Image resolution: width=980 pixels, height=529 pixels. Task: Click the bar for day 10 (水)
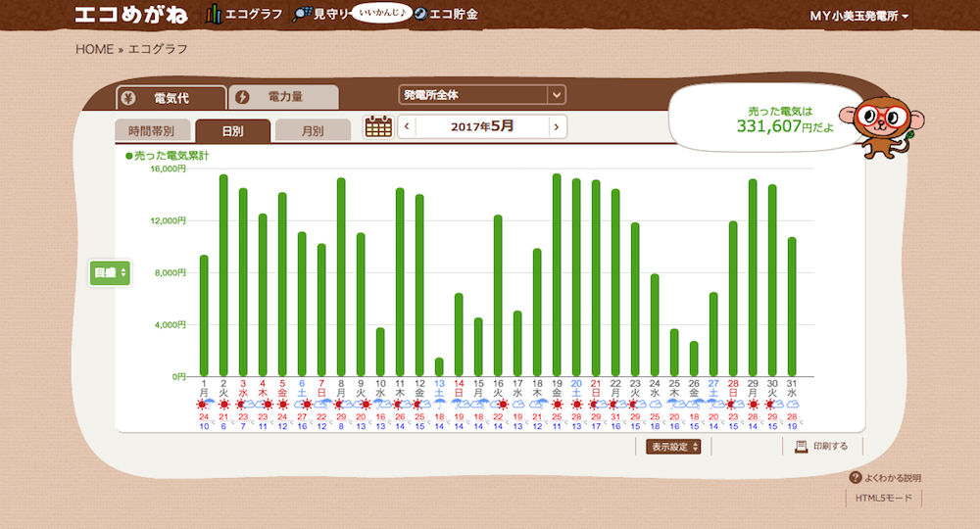click(x=380, y=352)
